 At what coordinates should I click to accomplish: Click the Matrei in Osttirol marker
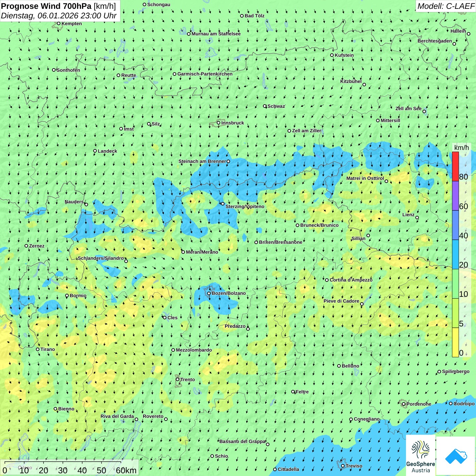386,181
